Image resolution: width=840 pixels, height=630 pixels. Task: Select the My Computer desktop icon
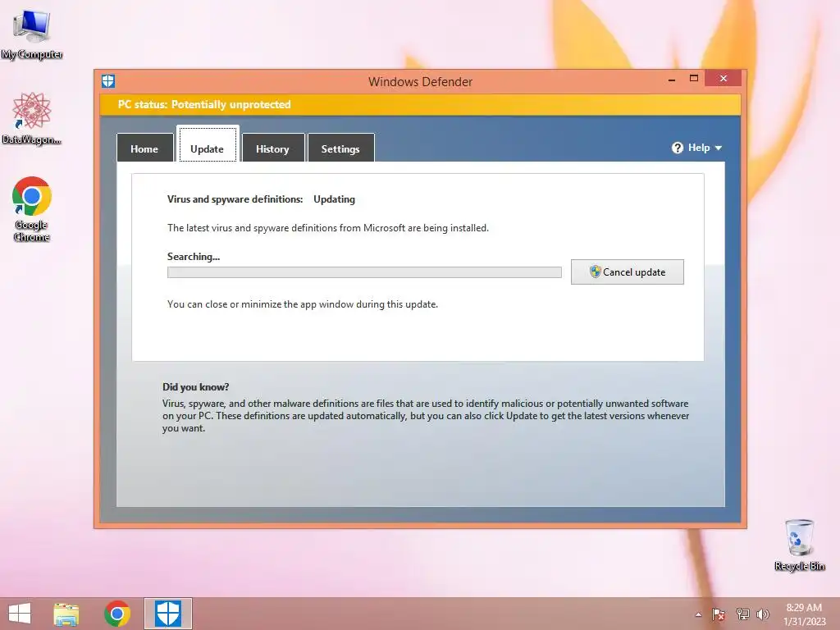[32, 35]
